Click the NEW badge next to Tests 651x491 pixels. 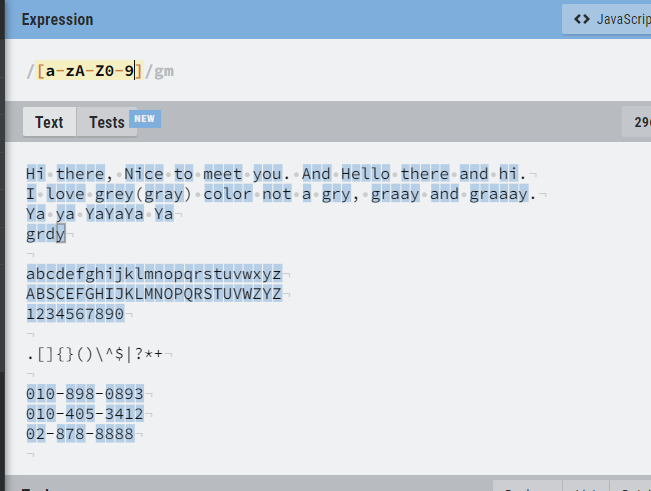[144, 119]
